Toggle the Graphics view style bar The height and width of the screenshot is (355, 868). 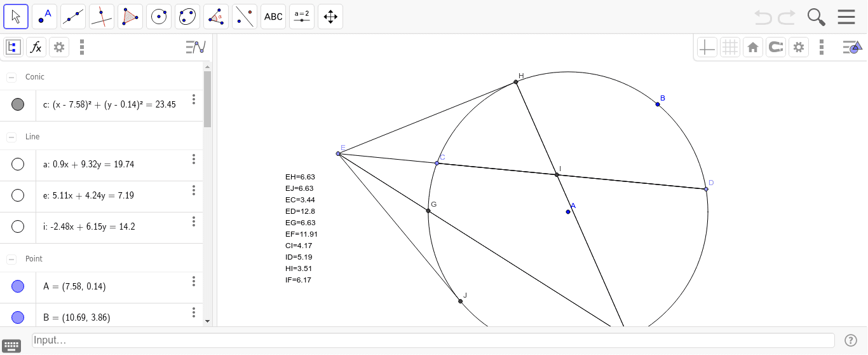coord(852,47)
